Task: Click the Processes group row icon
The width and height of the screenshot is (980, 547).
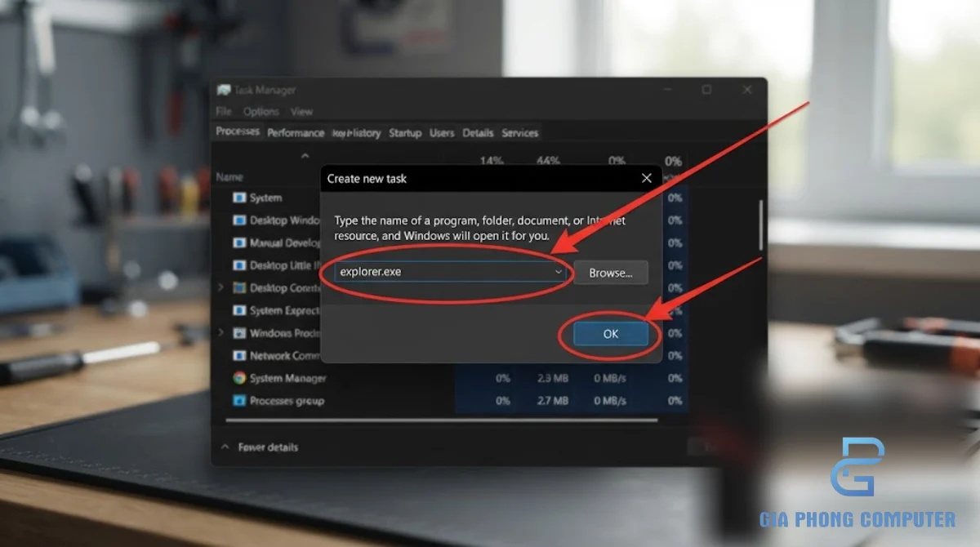Action: (239, 401)
